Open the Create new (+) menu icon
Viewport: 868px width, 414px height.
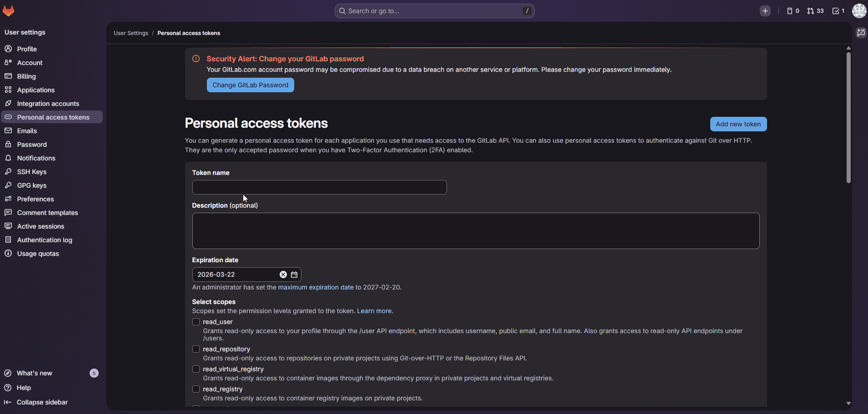tap(765, 10)
